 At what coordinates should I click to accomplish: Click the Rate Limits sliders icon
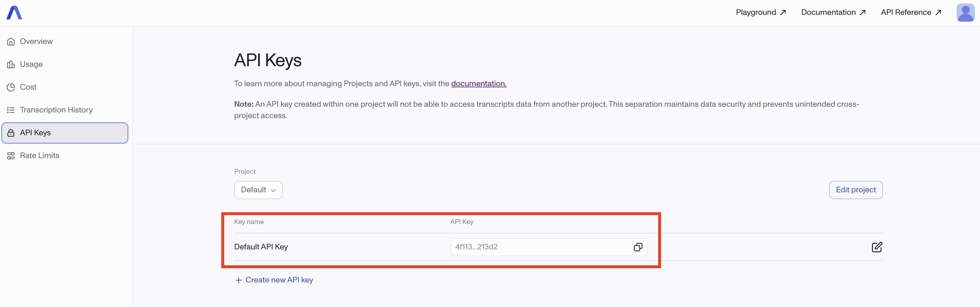coord(11,156)
